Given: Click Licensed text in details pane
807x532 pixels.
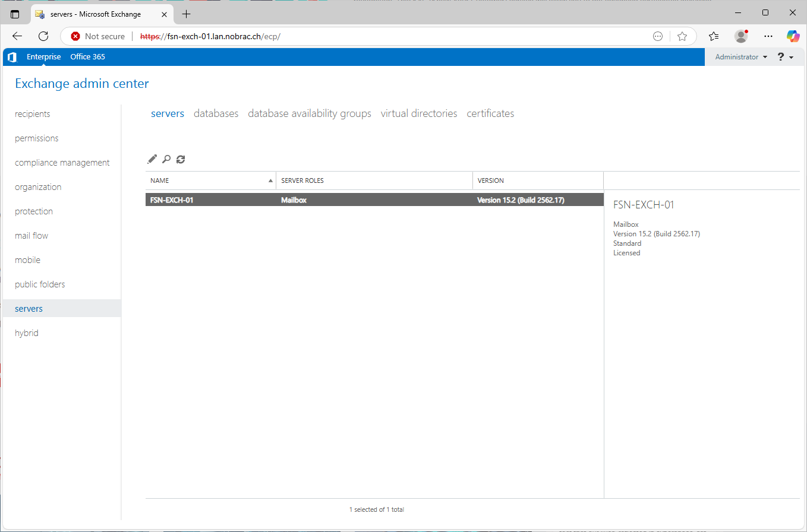Looking at the screenshot, I should tap(626, 253).
